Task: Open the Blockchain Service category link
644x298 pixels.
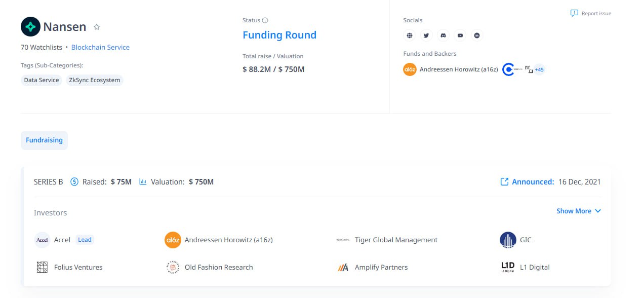Action: (x=100, y=47)
